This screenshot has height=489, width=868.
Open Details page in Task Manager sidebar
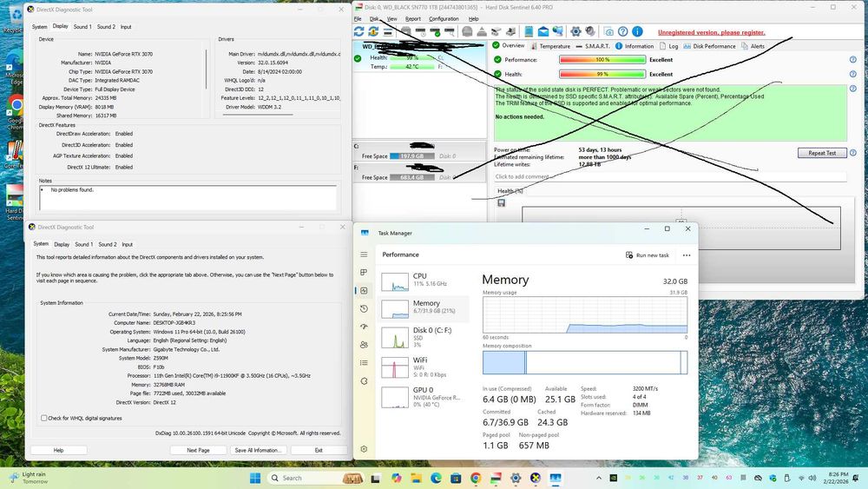(364, 363)
